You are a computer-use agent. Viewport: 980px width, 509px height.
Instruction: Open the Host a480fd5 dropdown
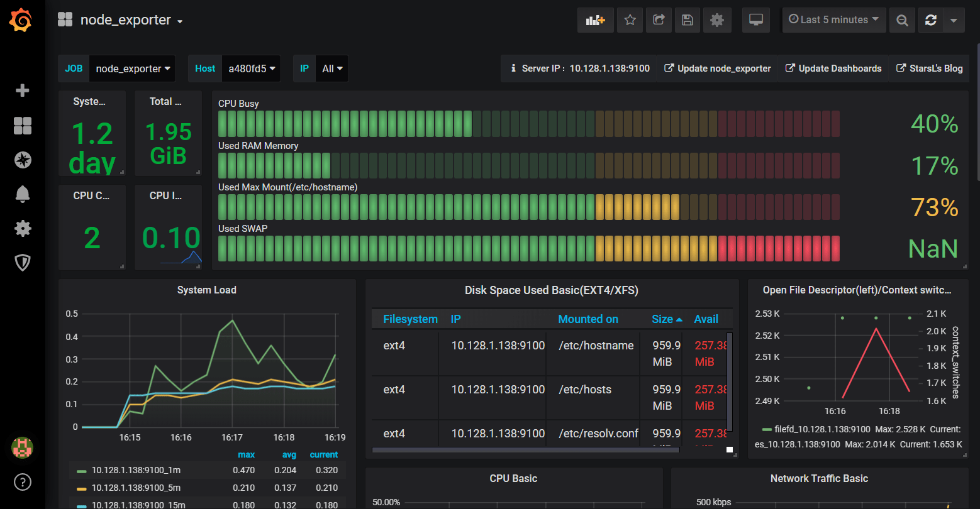tap(251, 68)
